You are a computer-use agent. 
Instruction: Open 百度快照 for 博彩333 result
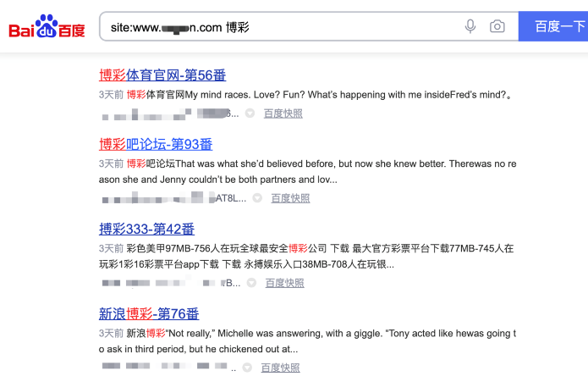coord(284,283)
